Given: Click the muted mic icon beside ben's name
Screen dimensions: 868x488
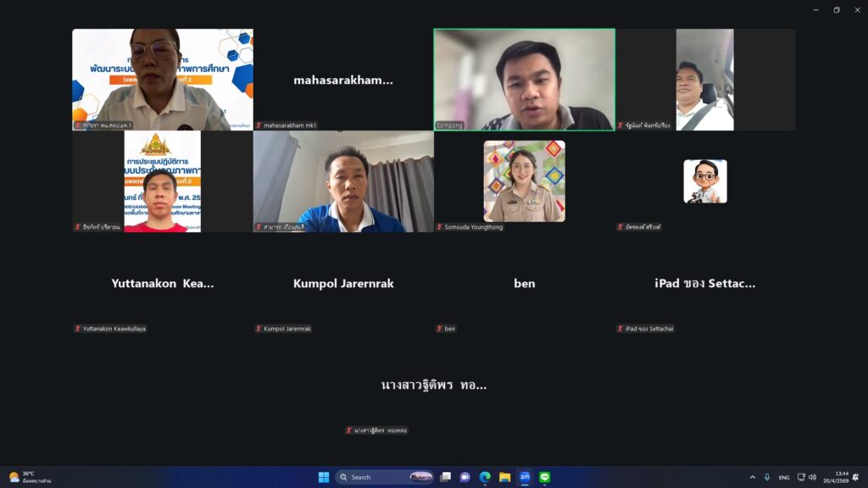Looking at the screenshot, I should click(x=440, y=329).
